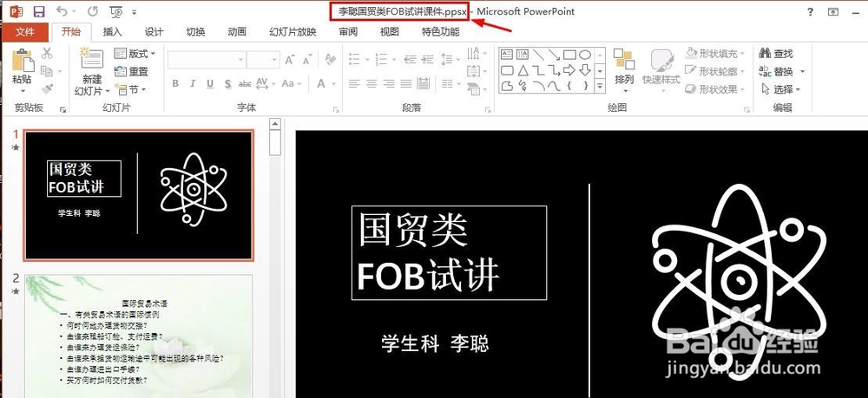Click the Undo arrow in quick access toolbar
The height and width of the screenshot is (398, 868).
pyautogui.click(x=62, y=11)
